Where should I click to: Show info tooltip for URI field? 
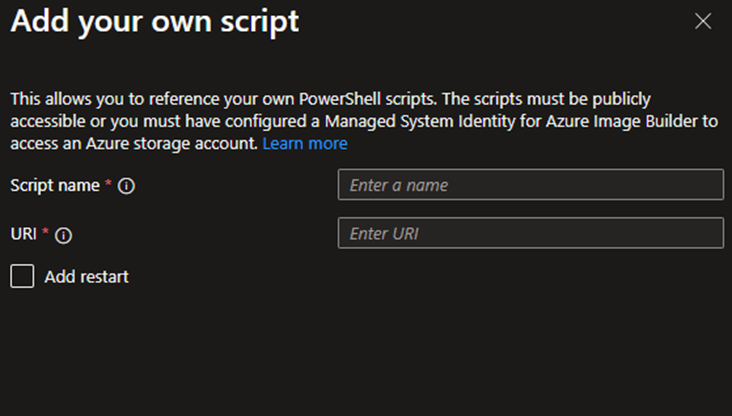click(63, 235)
